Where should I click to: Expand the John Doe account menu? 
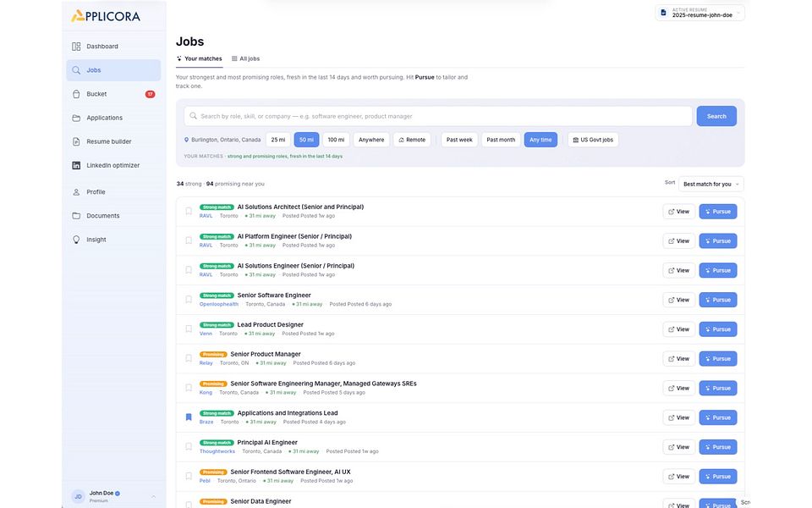pyautogui.click(x=113, y=497)
